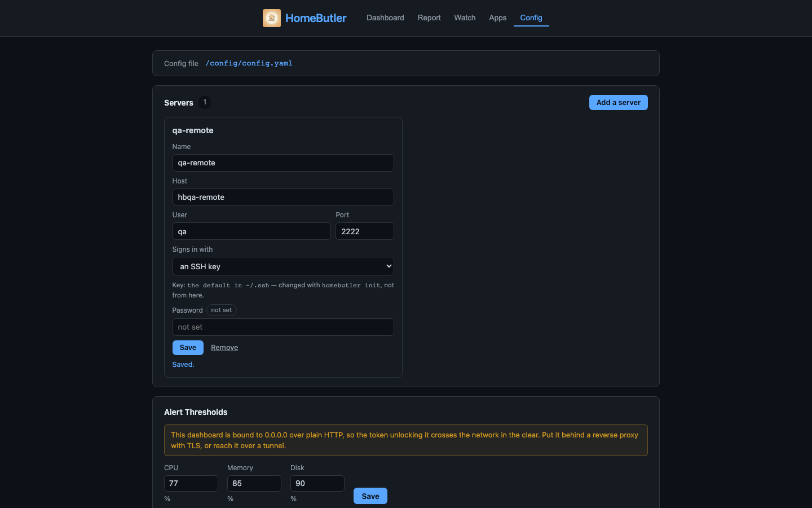Click the /config/config.yaml path
812x508 pixels.
click(249, 63)
